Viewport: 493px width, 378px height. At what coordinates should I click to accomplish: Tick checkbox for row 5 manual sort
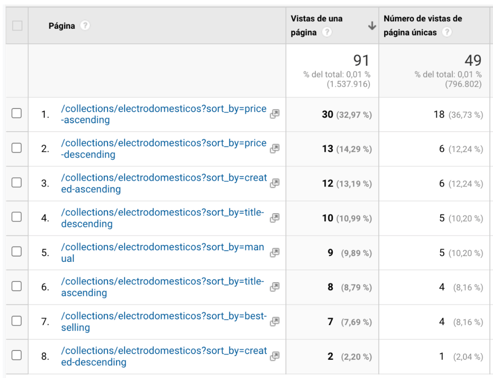click(x=17, y=251)
